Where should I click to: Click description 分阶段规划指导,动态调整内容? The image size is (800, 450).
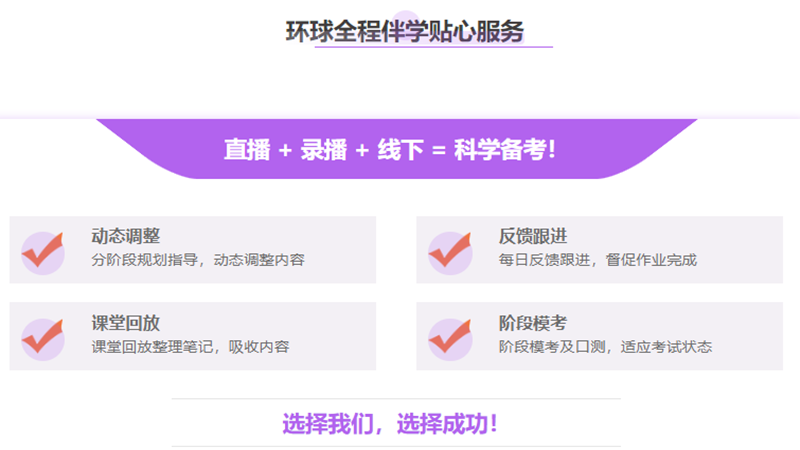coord(197,260)
